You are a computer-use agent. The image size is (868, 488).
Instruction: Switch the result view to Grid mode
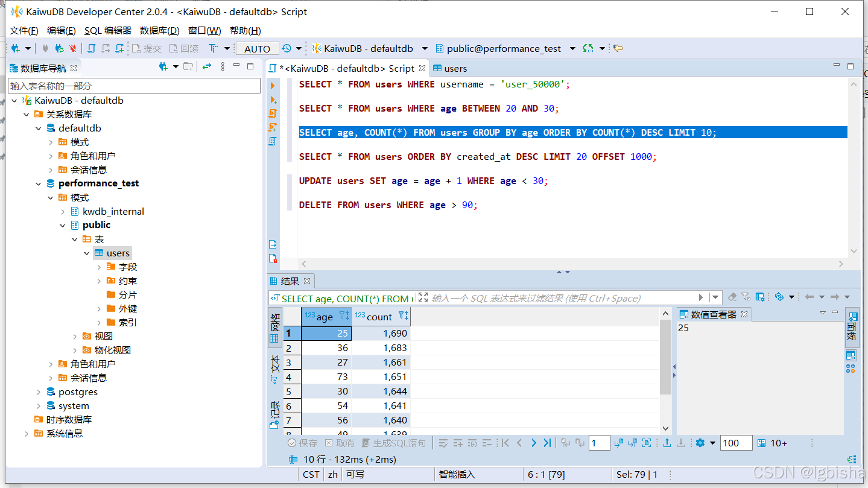(275, 328)
